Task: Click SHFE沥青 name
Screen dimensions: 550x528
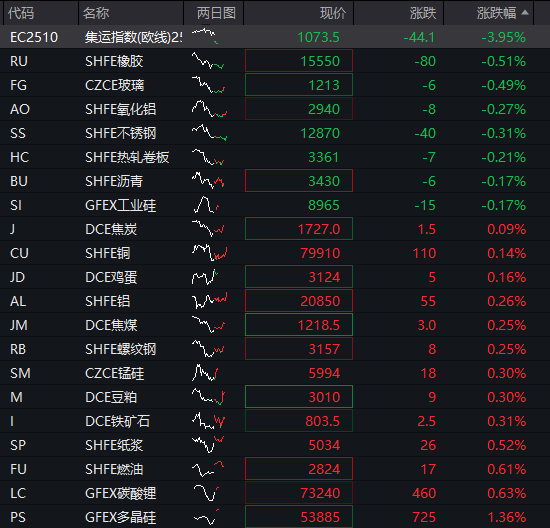Action: [114, 181]
